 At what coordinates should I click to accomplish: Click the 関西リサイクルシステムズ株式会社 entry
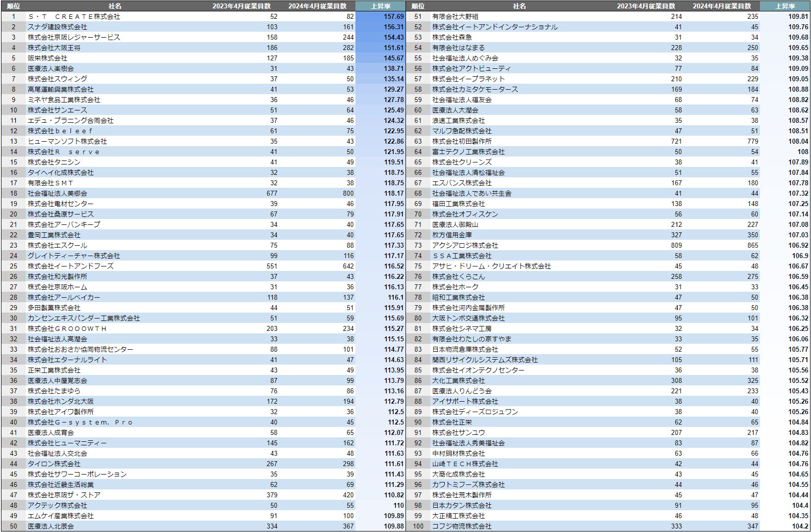485,360
